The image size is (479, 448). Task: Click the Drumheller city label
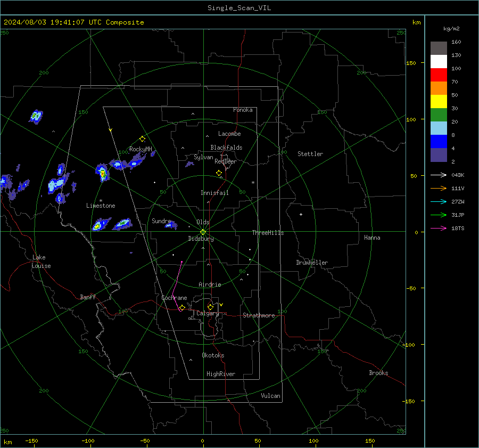tap(312, 263)
